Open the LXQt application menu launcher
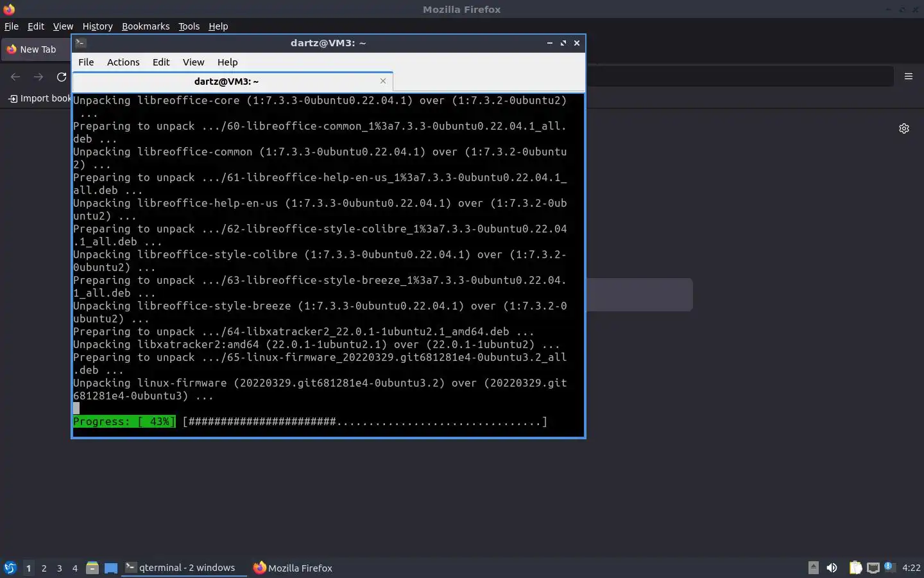 (10, 568)
